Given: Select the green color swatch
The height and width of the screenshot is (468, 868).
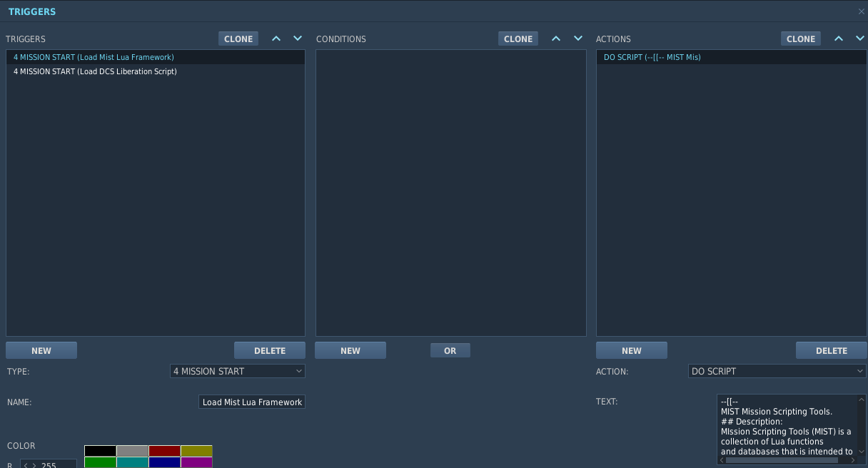Looking at the screenshot, I should [101, 462].
